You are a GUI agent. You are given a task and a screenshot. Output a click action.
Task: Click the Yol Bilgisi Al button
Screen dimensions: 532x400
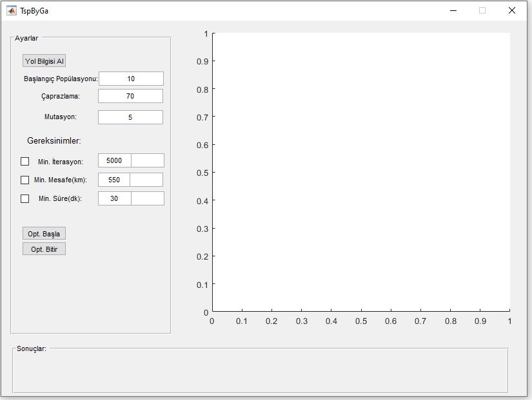43,61
